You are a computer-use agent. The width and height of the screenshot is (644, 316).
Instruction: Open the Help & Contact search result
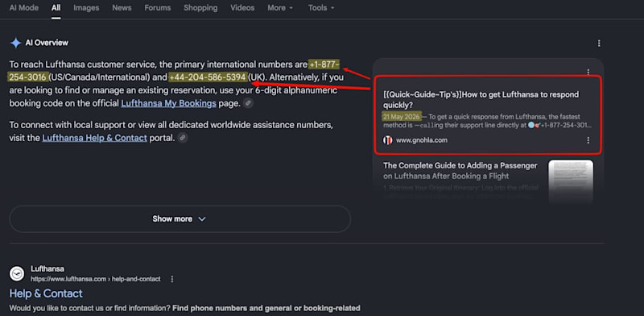coord(46,293)
